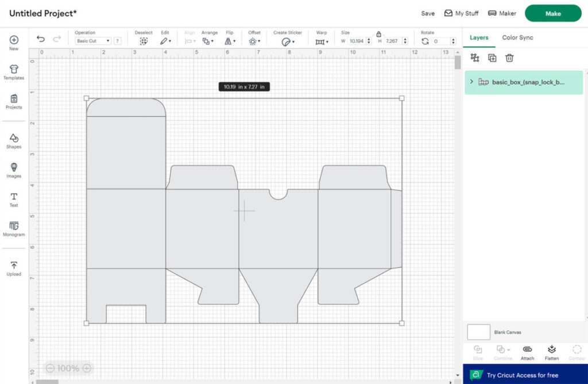Expand the basic_box layer group
The image size is (588, 384).
[x=471, y=82]
